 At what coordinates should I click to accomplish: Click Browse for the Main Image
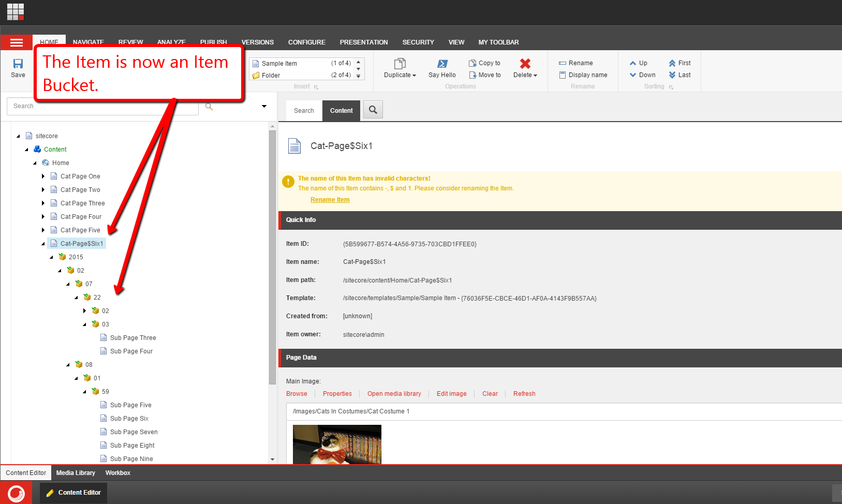point(297,394)
